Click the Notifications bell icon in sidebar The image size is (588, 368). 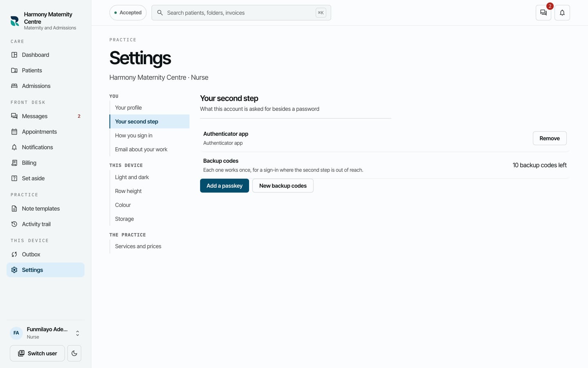[14, 147]
